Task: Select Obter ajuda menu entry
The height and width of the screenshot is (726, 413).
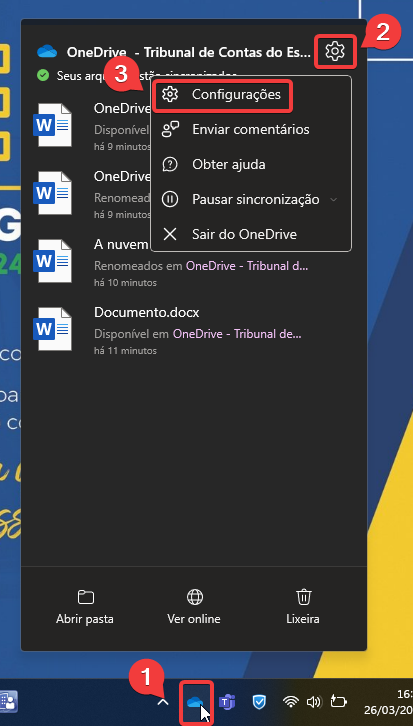Action: [x=250, y=164]
